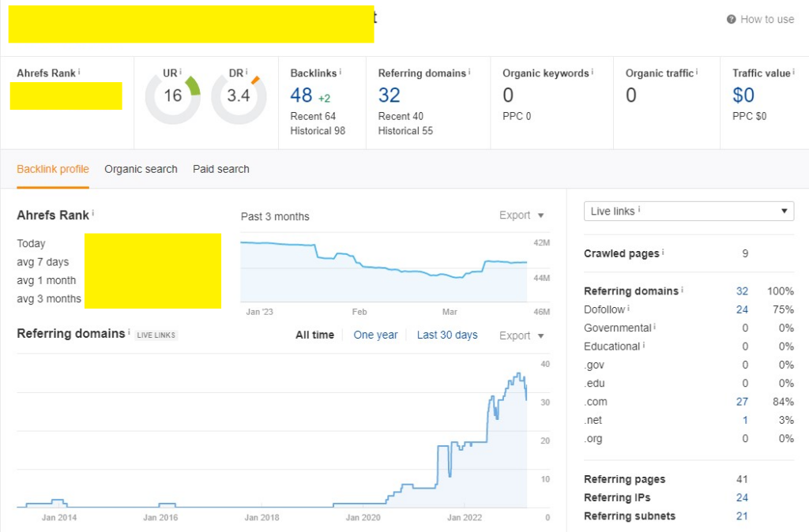This screenshot has width=809, height=532.
Task: Click info icon beside Organic traffic
Action: pos(697,72)
